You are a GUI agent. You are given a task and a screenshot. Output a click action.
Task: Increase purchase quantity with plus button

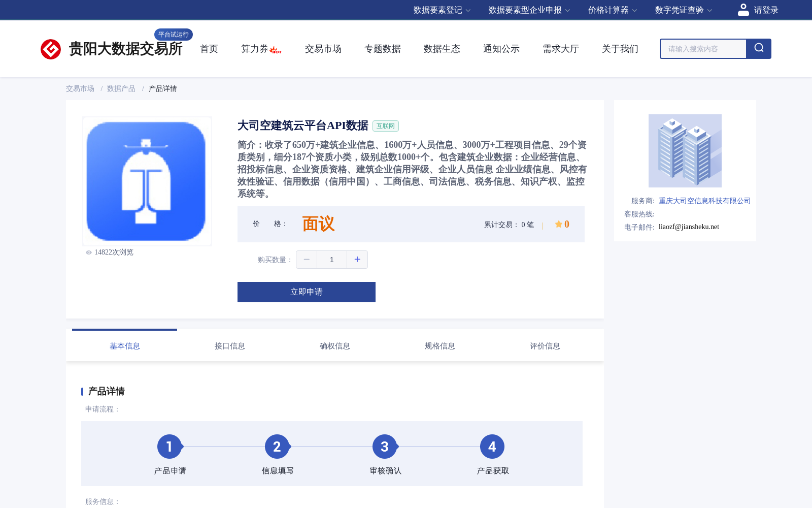[x=357, y=260]
